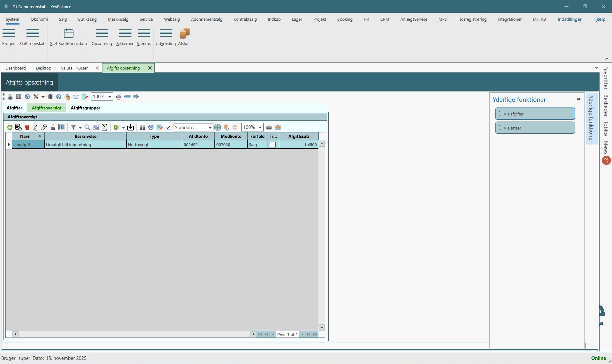
Task: Toggle the checked box beside the Standard dropdown
Action: pyautogui.click(x=168, y=128)
